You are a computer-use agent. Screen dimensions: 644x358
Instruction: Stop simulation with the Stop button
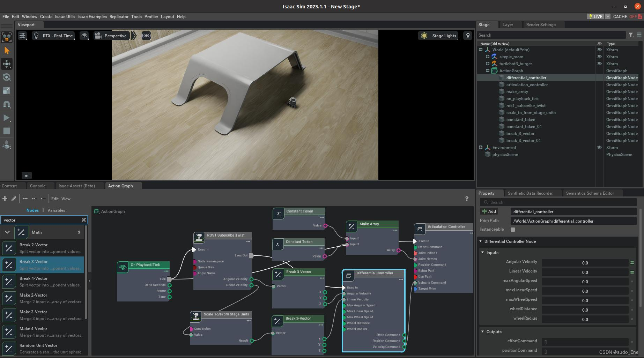click(7, 131)
